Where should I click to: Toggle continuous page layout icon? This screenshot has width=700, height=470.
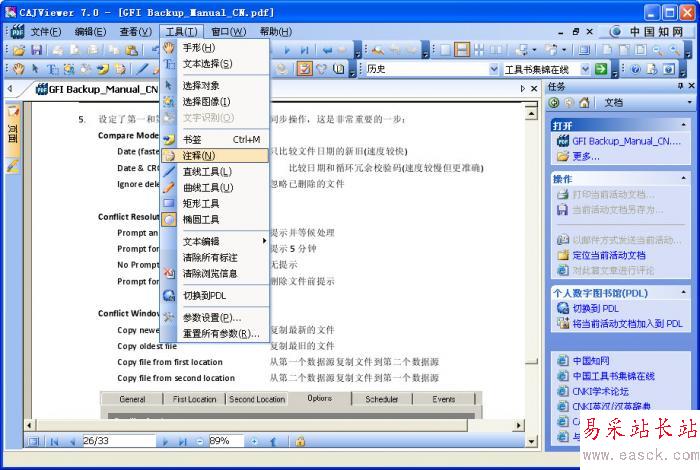462,50
